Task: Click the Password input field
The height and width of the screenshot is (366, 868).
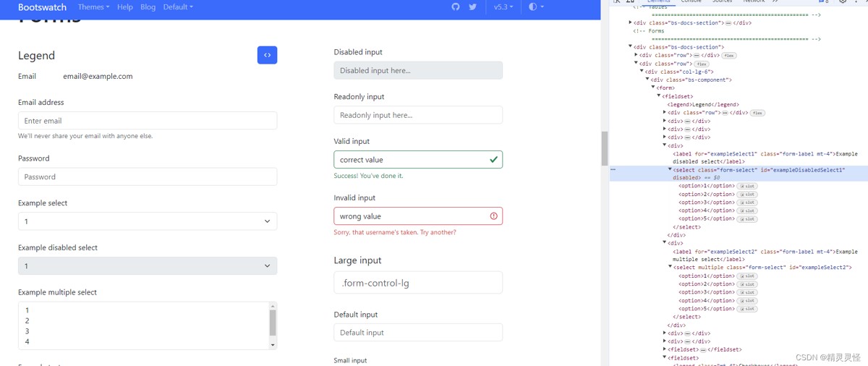Action: pyautogui.click(x=148, y=177)
